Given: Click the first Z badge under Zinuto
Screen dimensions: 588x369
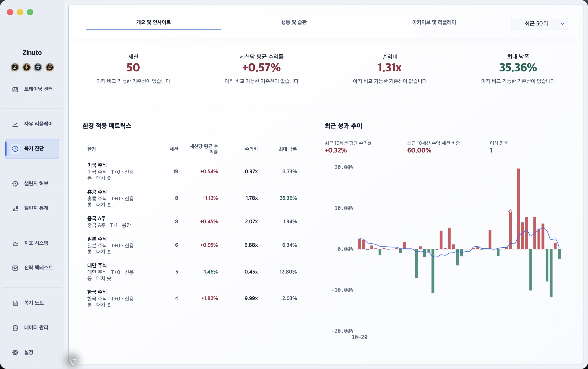Looking at the screenshot, I should click(x=15, y=67).
